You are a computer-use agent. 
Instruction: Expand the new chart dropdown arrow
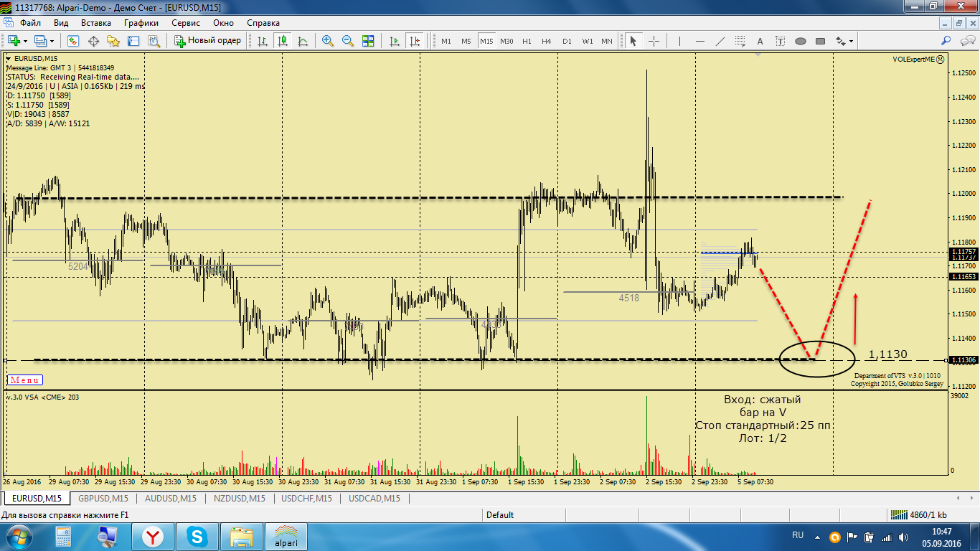pos(25,41)
